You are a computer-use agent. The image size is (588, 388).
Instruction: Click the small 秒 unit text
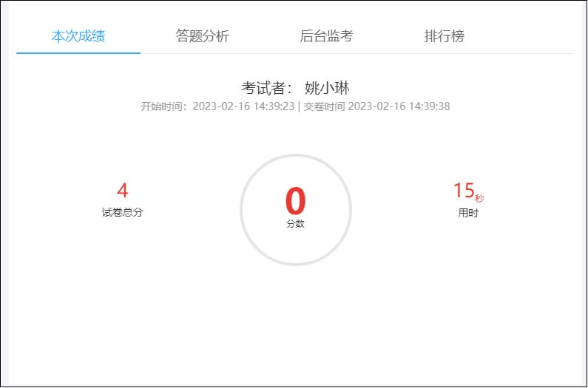480,198
